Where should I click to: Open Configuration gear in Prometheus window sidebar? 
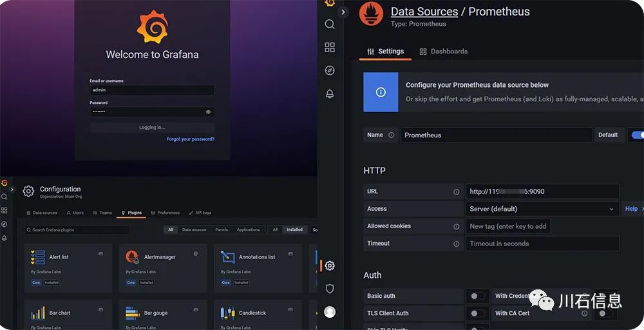(x=329, y=266)
